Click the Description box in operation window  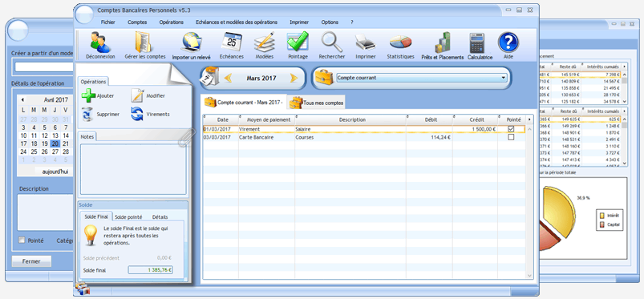click(45, 212)
